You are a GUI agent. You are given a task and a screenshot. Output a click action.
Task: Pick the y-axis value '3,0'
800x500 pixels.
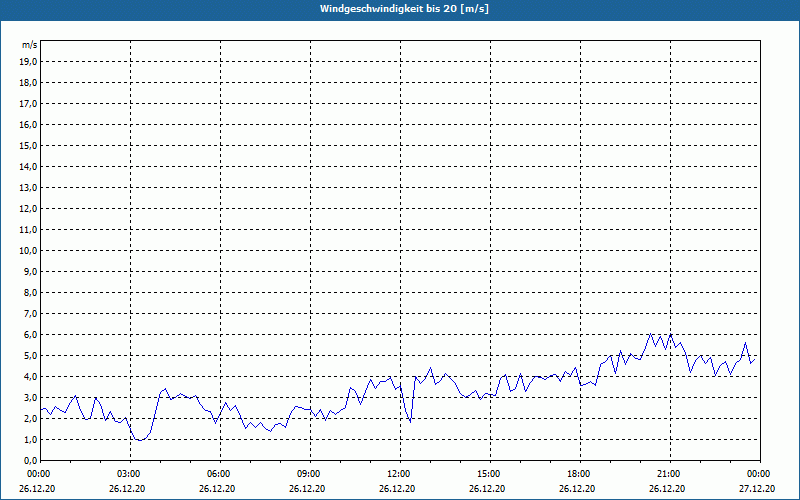coord(30,397)
